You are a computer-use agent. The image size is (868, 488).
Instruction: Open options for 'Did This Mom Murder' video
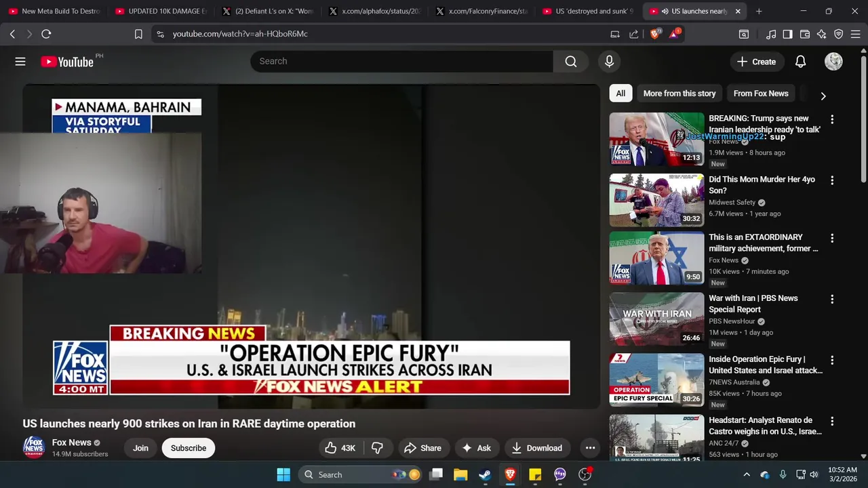pos(832,180)
